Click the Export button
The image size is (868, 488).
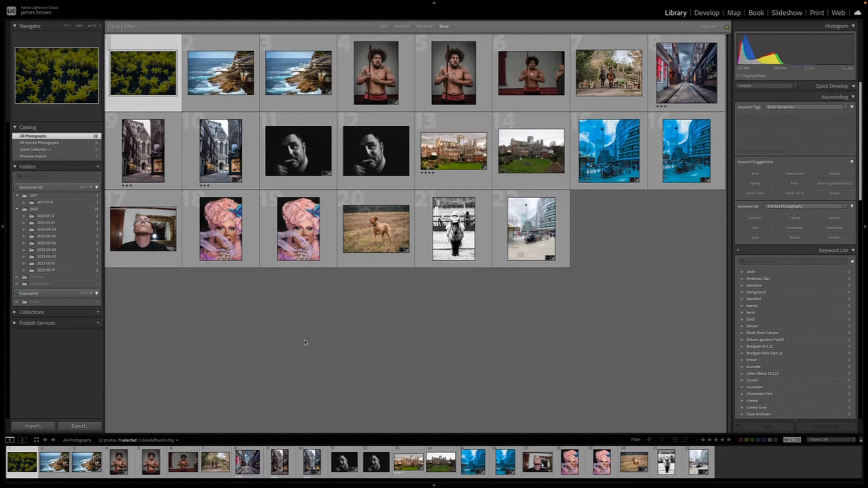80,426
